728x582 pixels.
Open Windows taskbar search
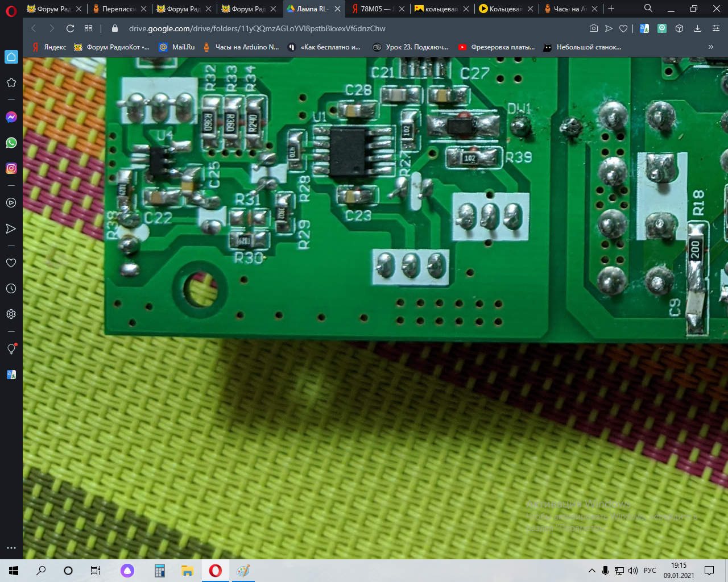[41, 571]
